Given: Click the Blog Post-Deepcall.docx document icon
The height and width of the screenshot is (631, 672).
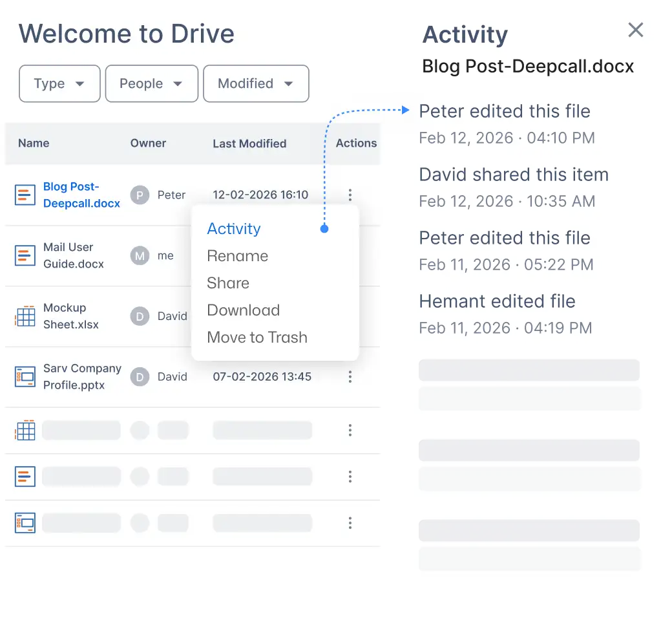Looking at the screenshot, I should [25, 195].
